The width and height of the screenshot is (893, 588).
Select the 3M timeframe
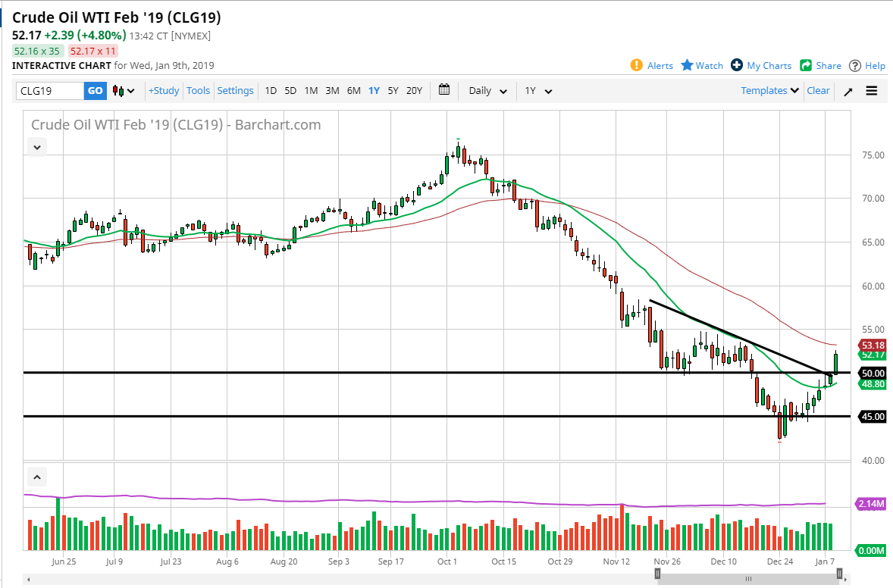click(x=331, y=90)
